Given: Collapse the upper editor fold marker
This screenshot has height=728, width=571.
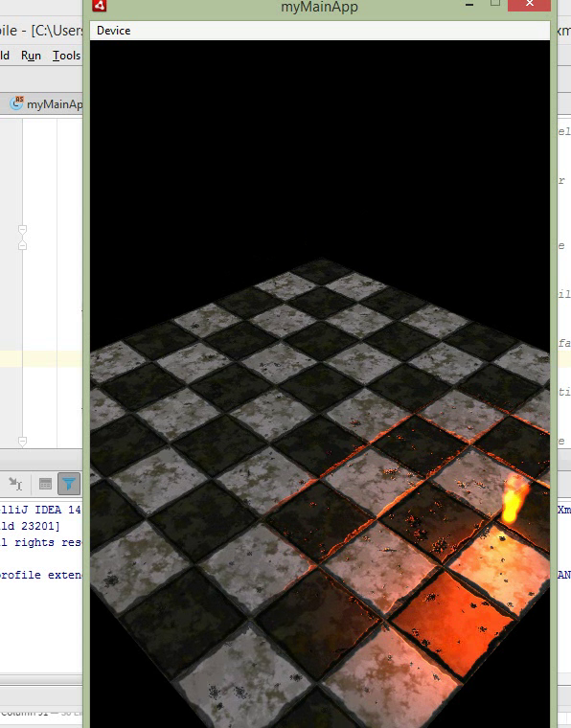Looking at the screenshot, I should coord(22,230).
